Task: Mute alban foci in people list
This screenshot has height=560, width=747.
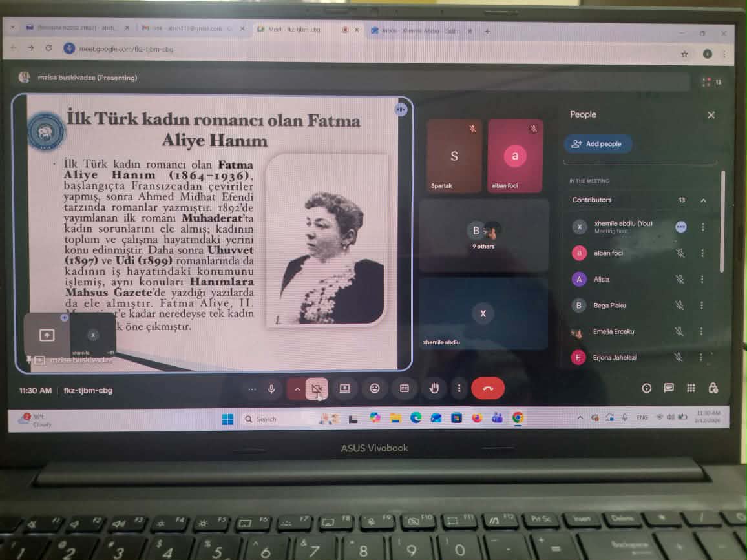Action: click(x=680, y=253)
